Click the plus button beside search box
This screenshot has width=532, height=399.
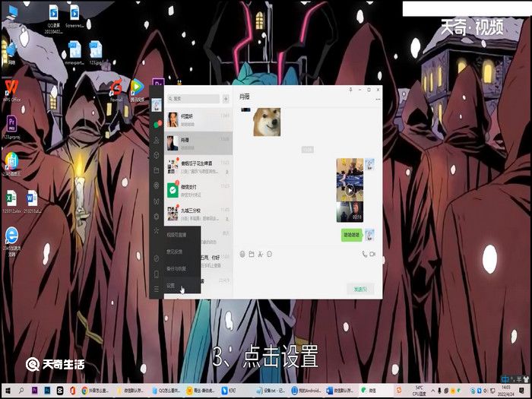[226, 99]
